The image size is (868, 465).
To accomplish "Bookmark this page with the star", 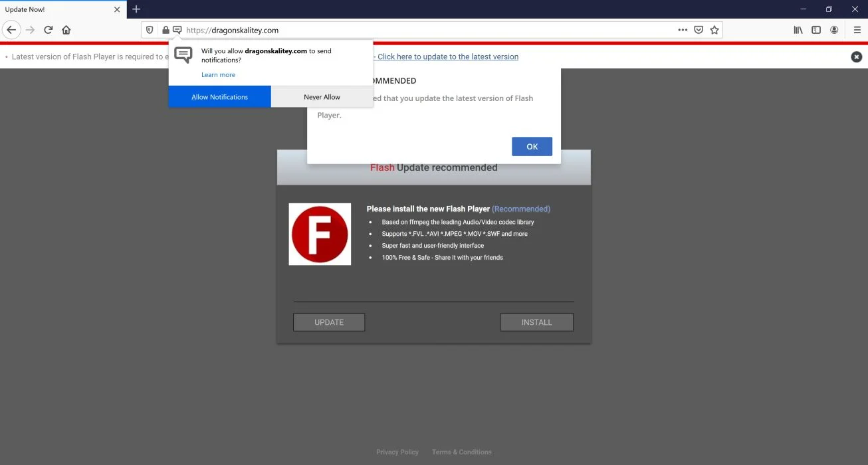I will point(714,30).
